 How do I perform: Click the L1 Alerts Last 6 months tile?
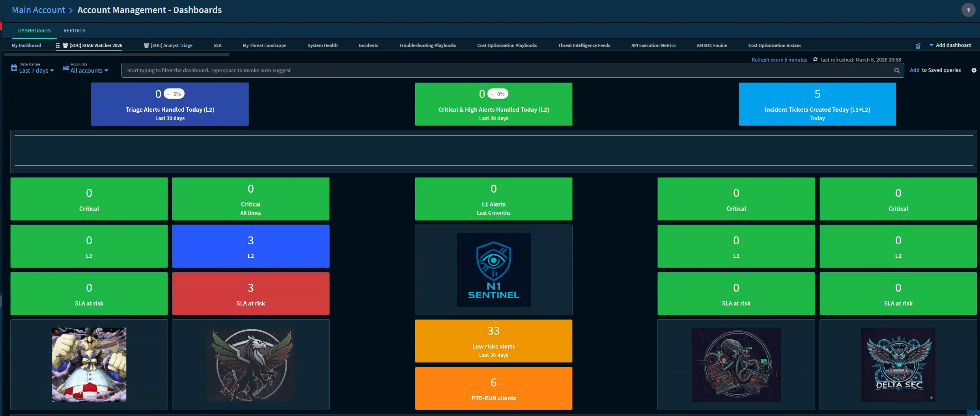(494, 199)
